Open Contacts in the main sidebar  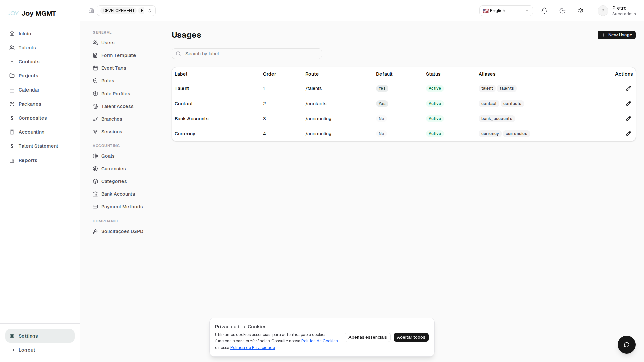[x=40, y=62]
